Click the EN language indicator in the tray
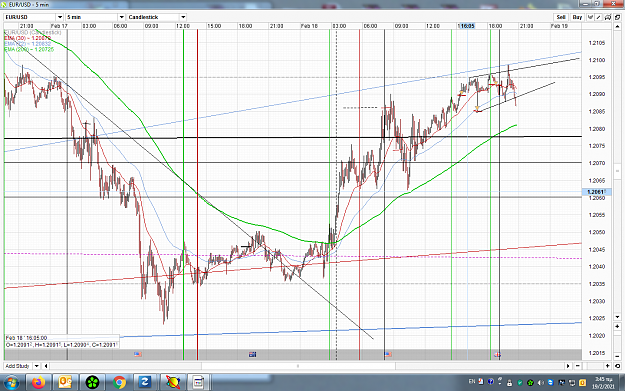This screenshot has width=625, height=391. pos(472,382)
